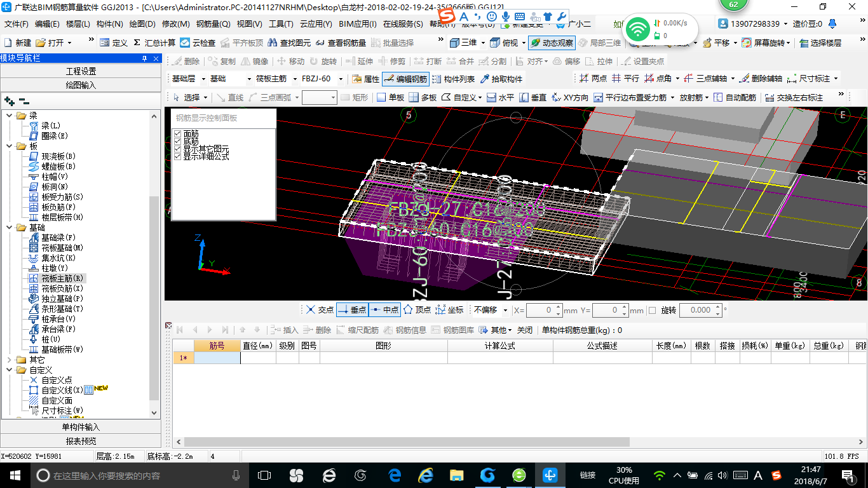Screen dimensions: 868x488
Task: Toggle 中点 midpoint snap
Action: tap(384, 309)
